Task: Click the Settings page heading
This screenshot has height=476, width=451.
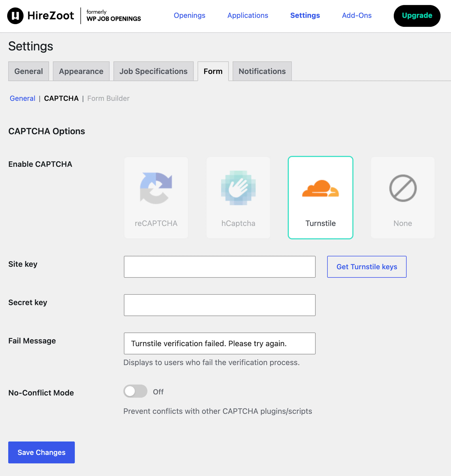Action: coord(31,46)
